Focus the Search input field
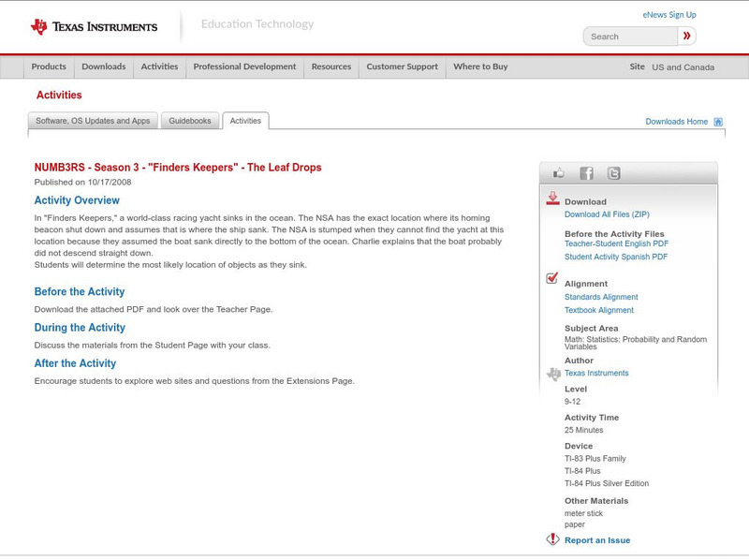Viewport: 749px width, 560px height. [x=632, y=37]
